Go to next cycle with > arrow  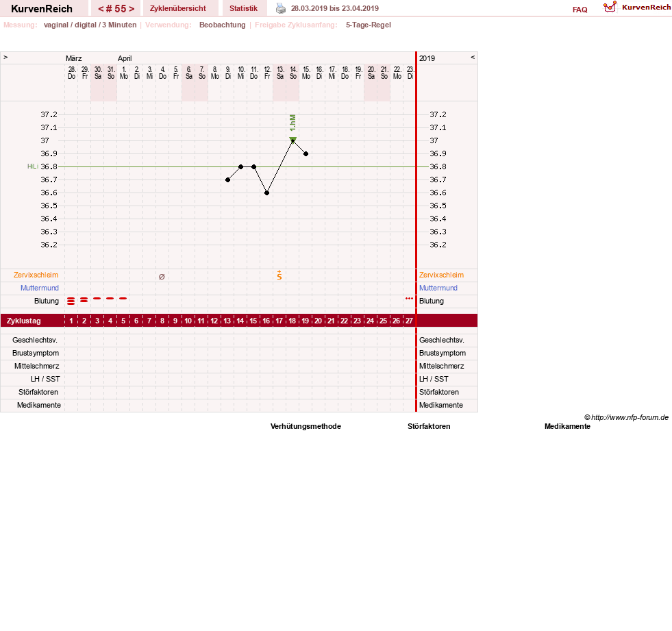click(x=132, y=9)
